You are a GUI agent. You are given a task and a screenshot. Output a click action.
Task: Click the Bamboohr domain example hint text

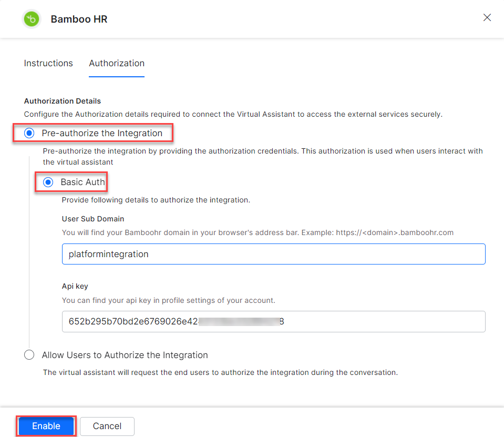coord(258,232)
